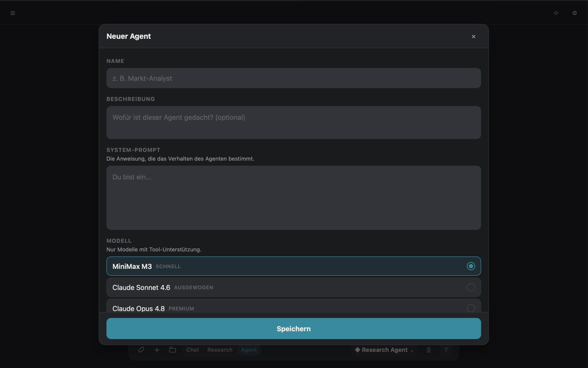Focus the Beschreibung text area
588x368 pixels.
coord(293,122)
